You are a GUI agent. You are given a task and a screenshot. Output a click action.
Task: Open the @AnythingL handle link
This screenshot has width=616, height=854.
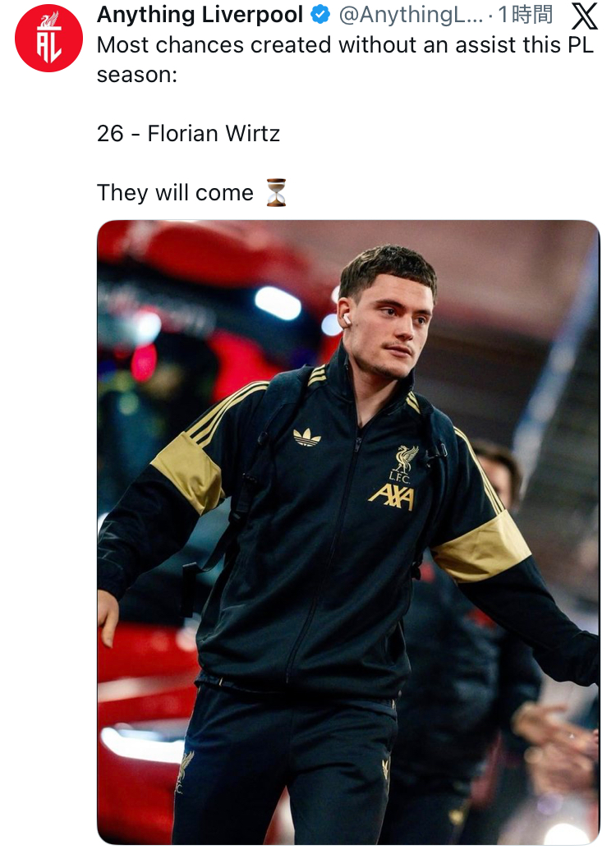click(411, 15)
